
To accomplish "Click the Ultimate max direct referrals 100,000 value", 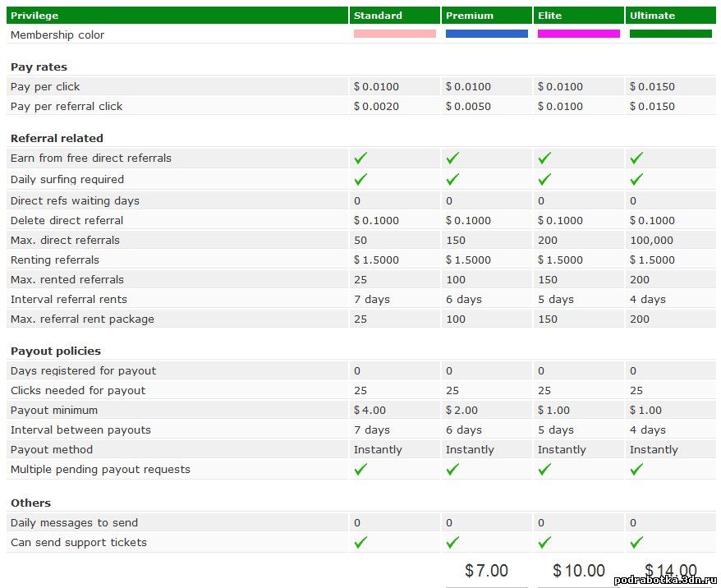I will (x=651, y=240).
